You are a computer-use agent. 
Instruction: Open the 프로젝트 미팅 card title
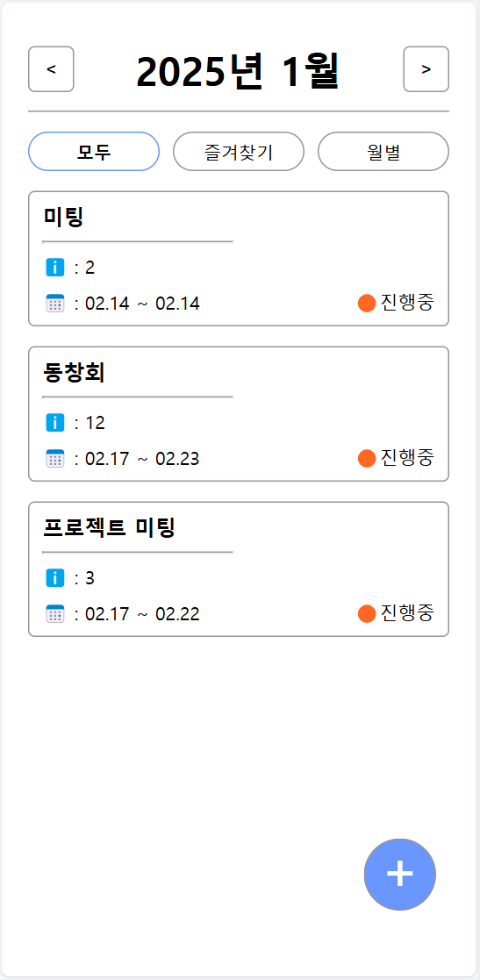tap(109, 527)
